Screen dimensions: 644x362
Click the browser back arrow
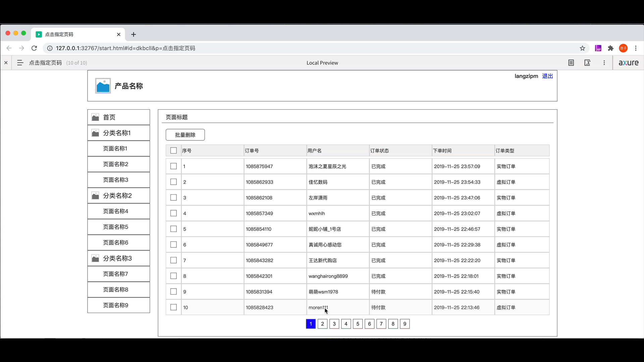[x=9, y=48]
